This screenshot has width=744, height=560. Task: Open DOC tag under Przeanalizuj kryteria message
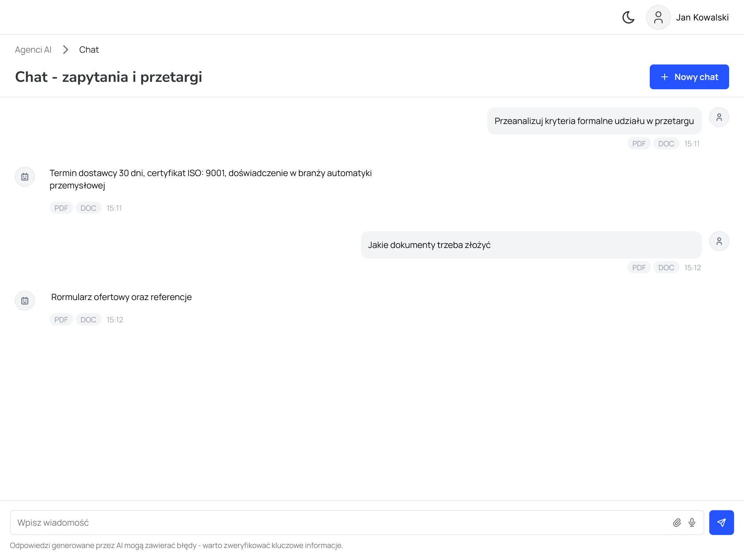[x=666, y=143]
